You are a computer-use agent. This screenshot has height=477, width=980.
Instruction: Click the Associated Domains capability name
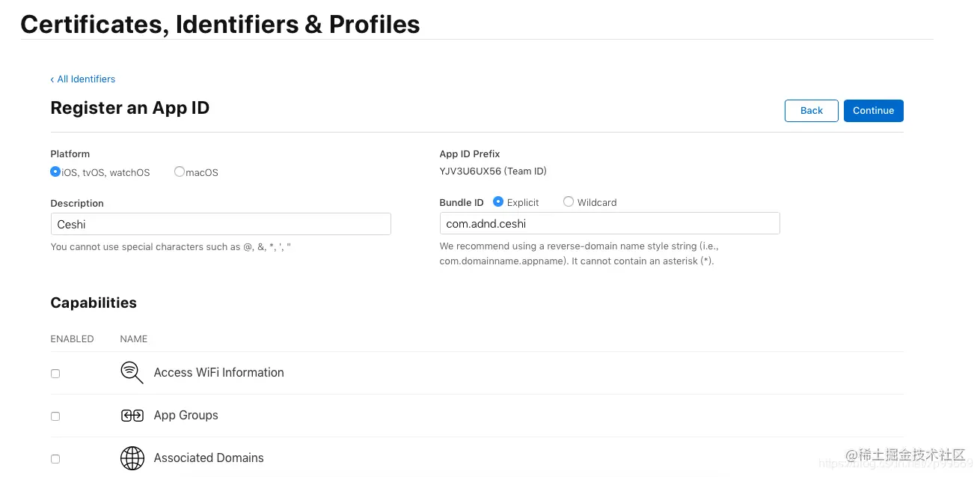coord(209,458)
